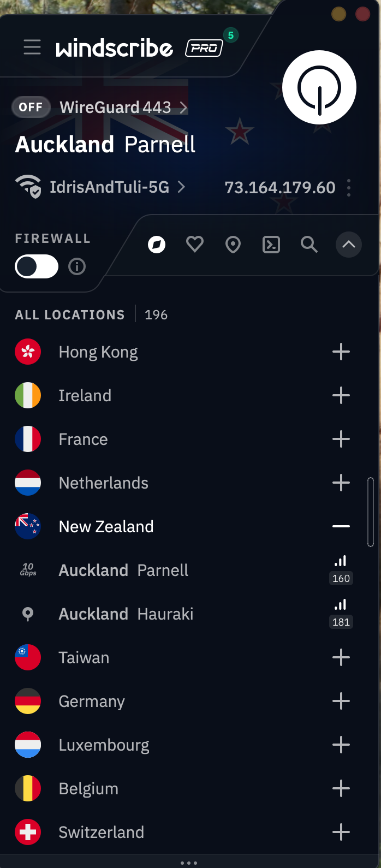Open static IP location pin tab

[x=233, y=245]
